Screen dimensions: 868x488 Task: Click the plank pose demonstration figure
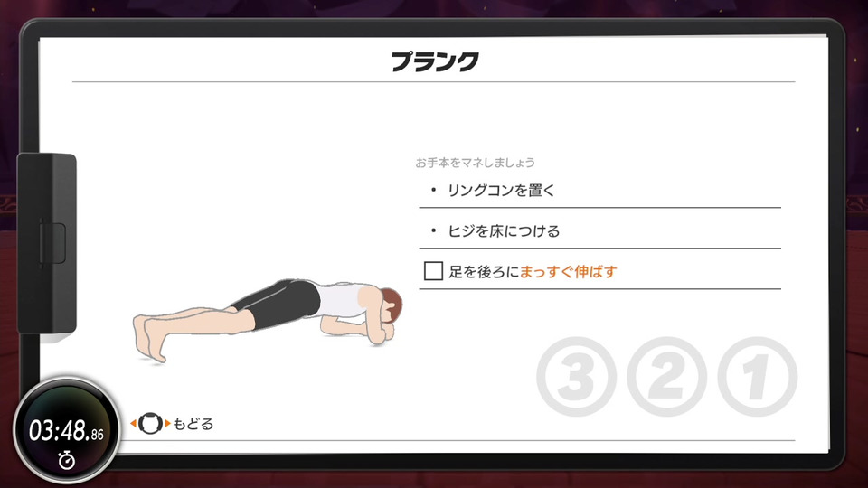268,321
